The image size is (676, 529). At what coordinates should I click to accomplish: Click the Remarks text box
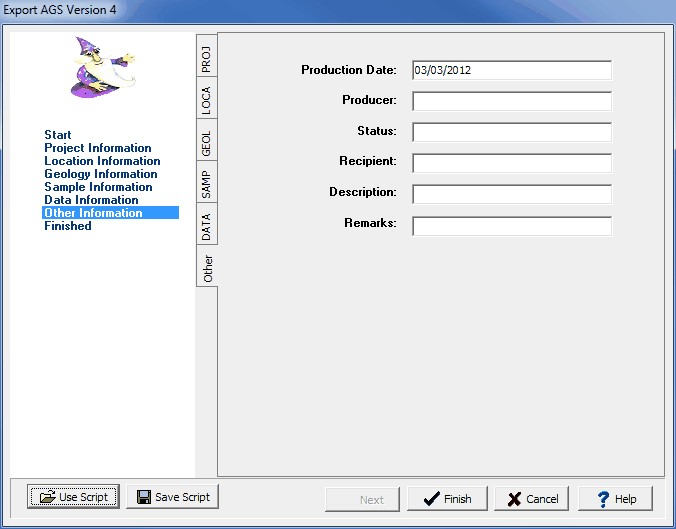(511, 224)
